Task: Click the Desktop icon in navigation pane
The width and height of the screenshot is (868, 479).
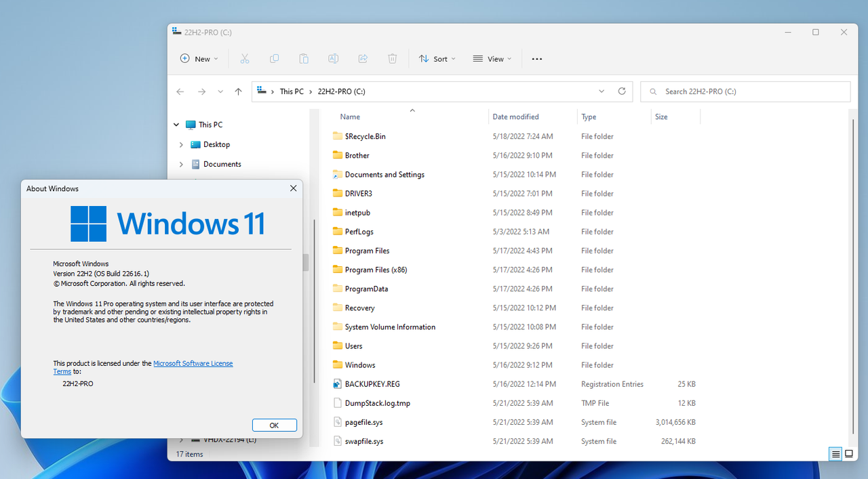Action: point(195,144)
